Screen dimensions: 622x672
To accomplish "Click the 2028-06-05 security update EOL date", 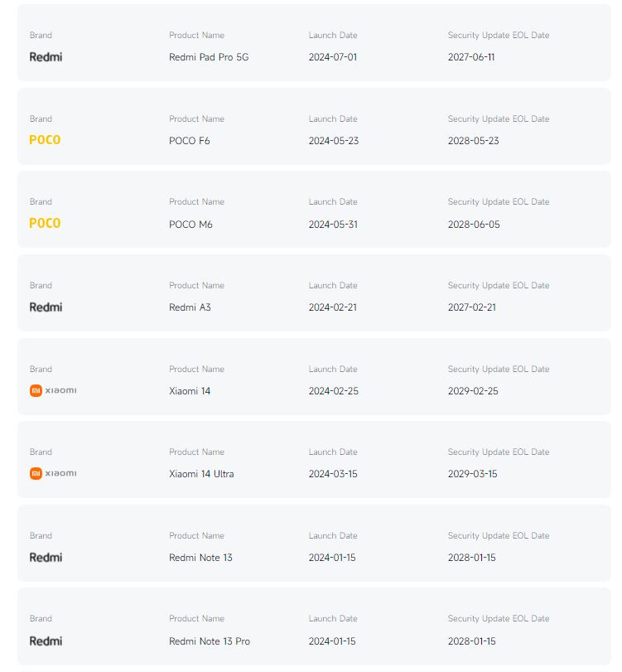I will [474, 225].
